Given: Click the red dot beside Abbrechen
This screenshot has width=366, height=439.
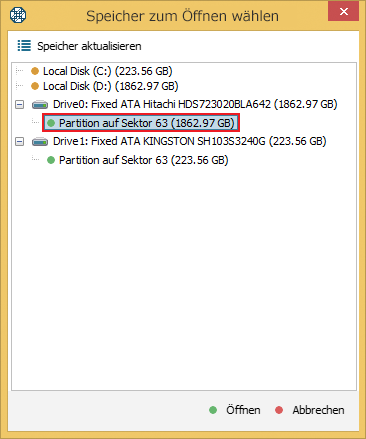Looking at the screenshot, I should point(279,410).
